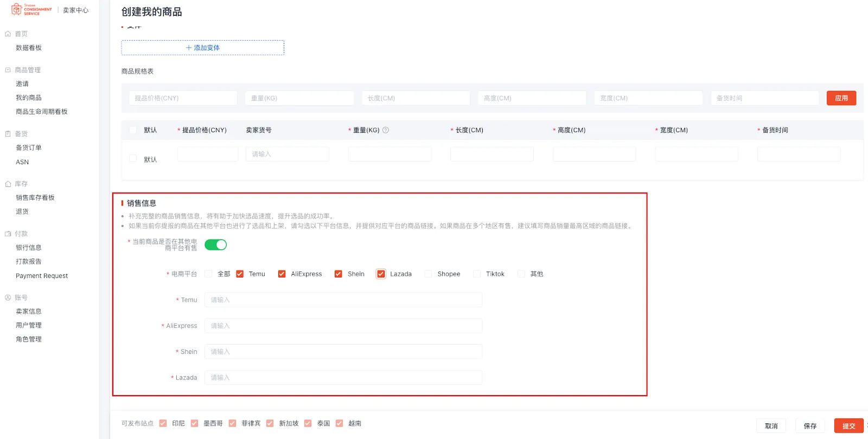The image size is (868, 439).
Task: Click the Temu link input field
Action: pos(343,300)
